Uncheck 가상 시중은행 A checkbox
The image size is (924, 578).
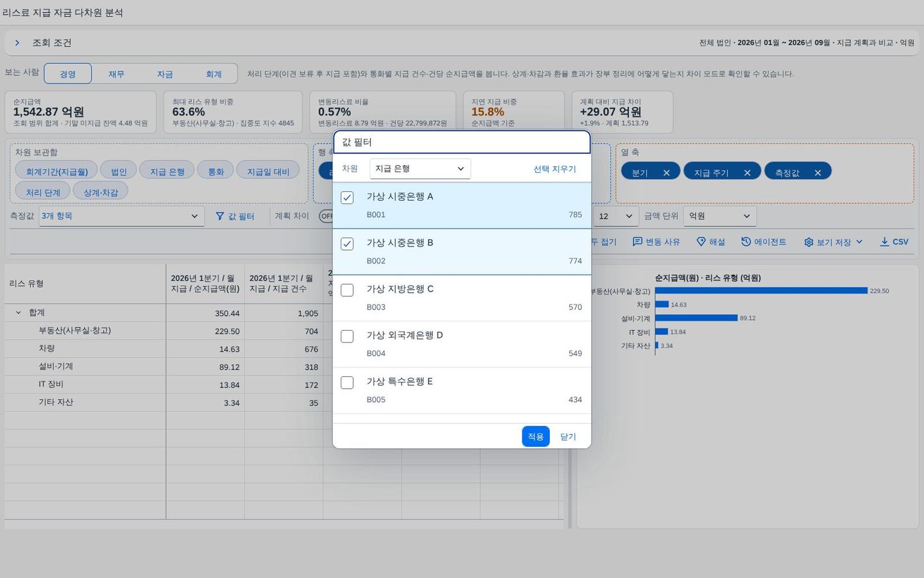347,198
